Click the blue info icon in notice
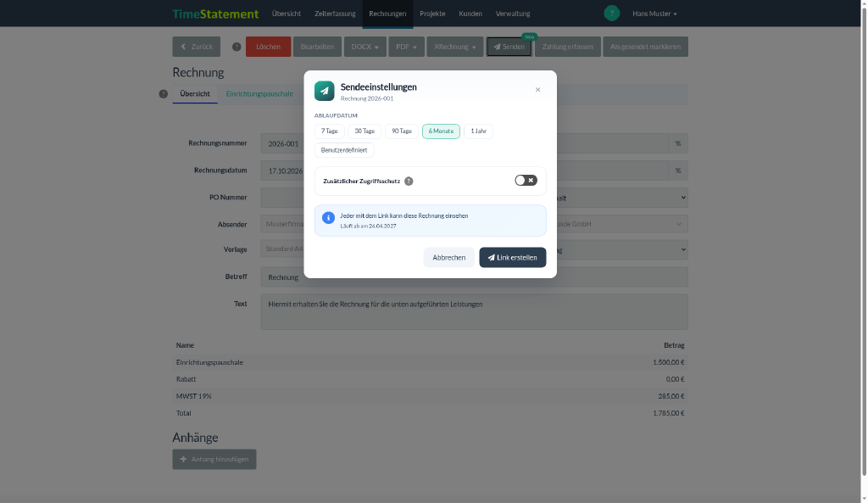This screenshot has width=868, height=503. [x=328, y=218]
